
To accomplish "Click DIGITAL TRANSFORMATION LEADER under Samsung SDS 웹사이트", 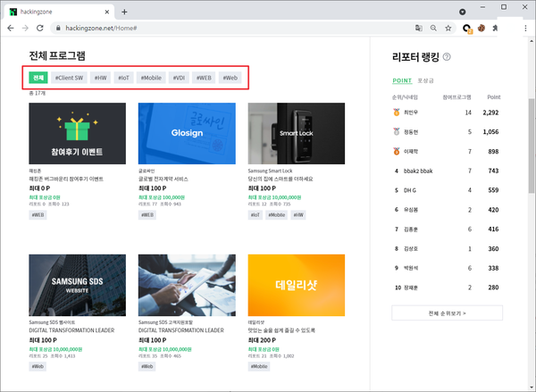I will 71,330.
